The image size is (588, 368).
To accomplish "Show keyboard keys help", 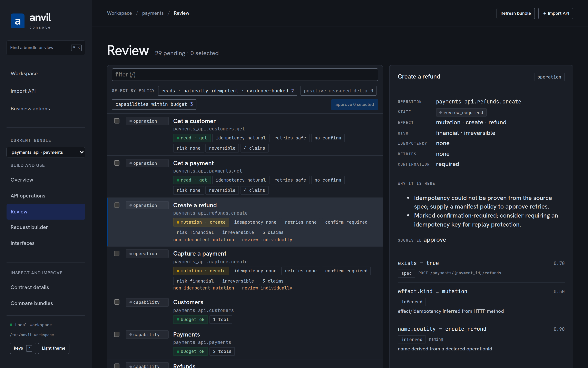I will 23,348.
